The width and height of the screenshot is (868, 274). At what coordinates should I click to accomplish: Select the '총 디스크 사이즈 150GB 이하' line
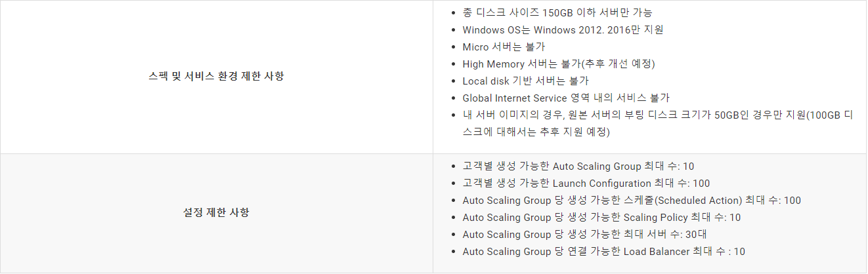tap(557, 12)
